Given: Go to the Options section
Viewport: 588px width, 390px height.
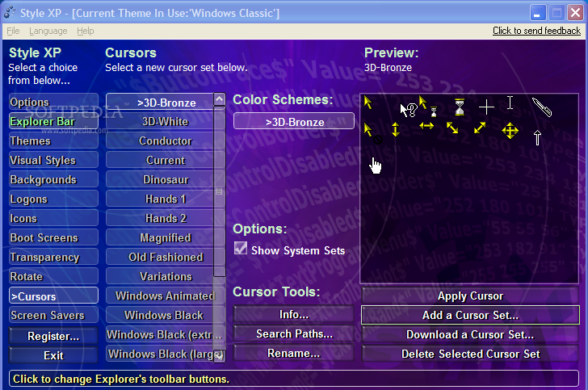Looking at the screenshot, I should (53, 102).
